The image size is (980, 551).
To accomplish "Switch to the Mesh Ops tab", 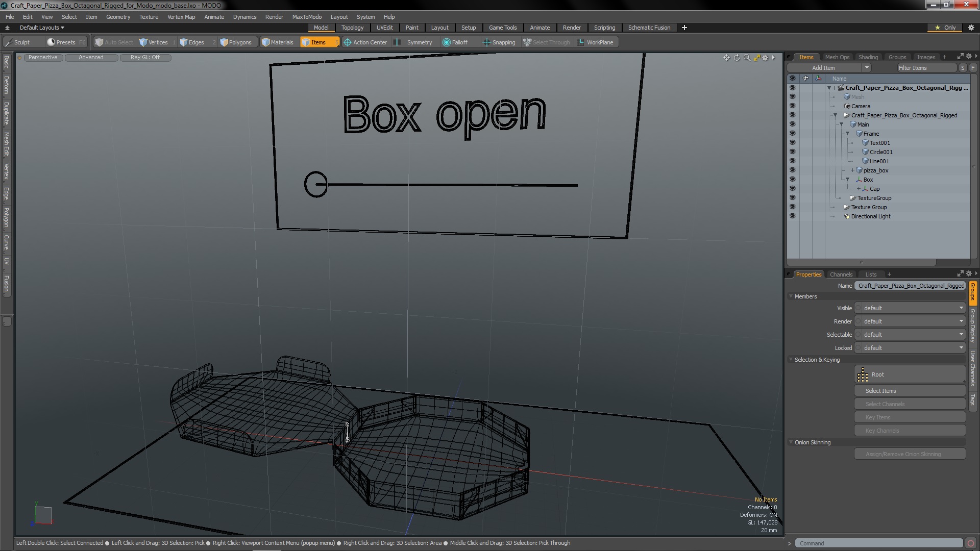I will click(837, 57).
